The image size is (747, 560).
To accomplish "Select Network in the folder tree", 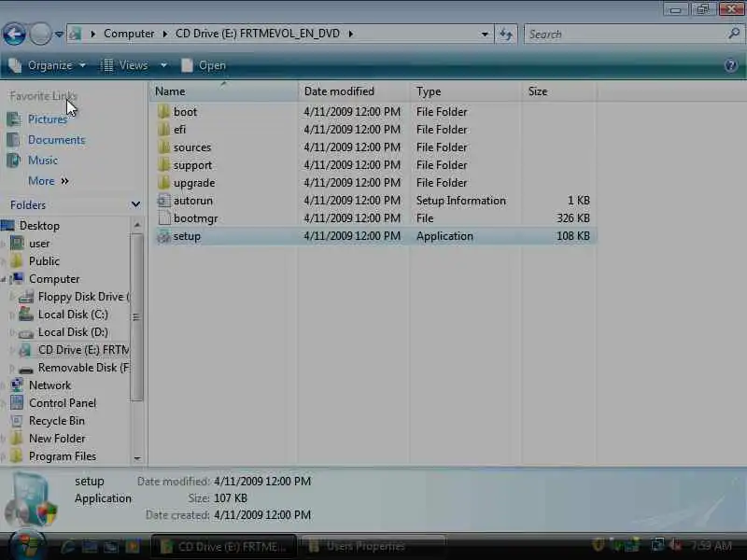I will coord(49,385).
